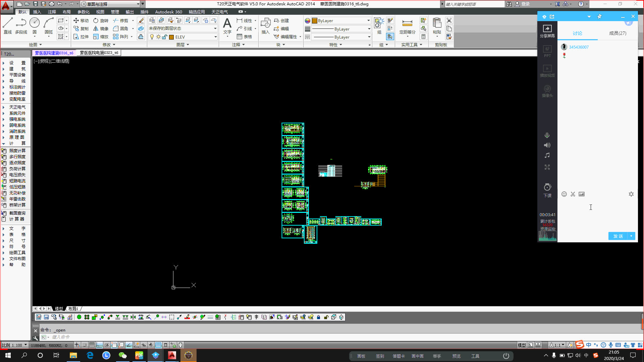The image size is (644, 362).
Task: Switch to the 成员(27) tab
Action: [x=618, y=33]
